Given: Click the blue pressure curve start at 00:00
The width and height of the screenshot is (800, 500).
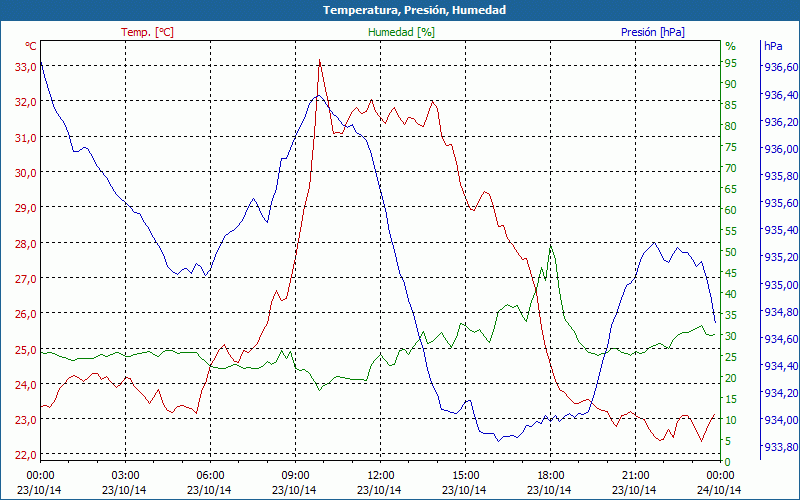Looking at the screenshot, I should tap(41, 63).
